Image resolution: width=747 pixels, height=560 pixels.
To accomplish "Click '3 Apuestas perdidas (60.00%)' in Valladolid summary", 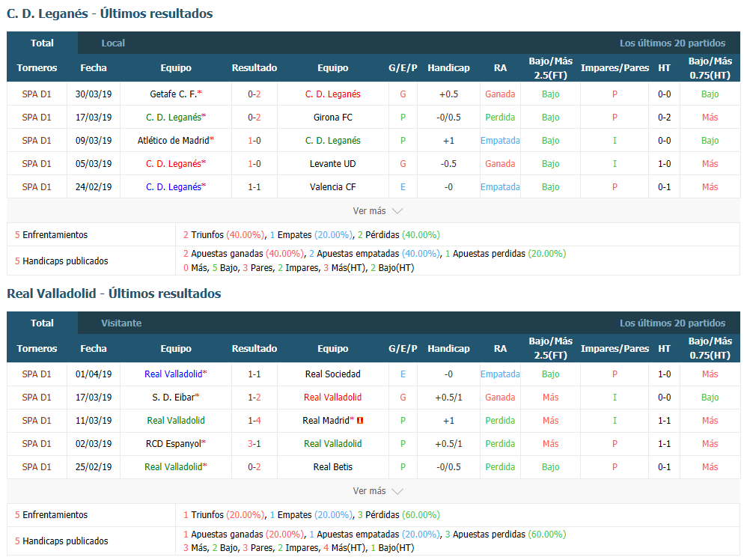I will (505, 535).
